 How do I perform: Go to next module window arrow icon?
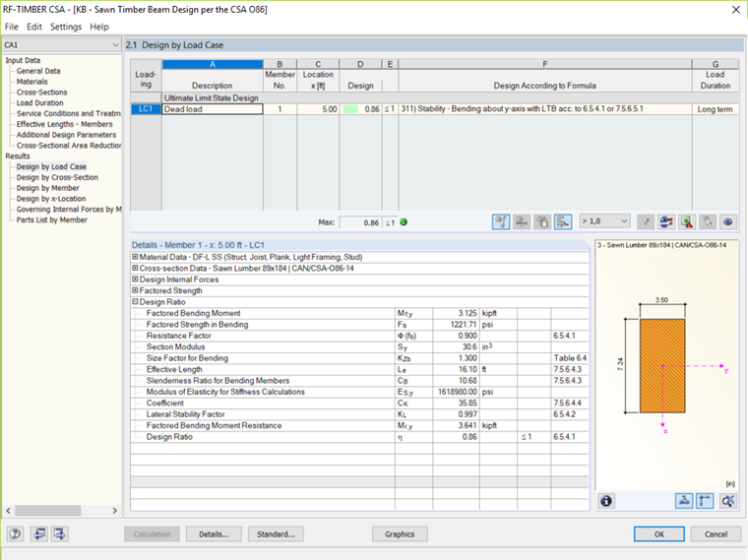[60, 534]
